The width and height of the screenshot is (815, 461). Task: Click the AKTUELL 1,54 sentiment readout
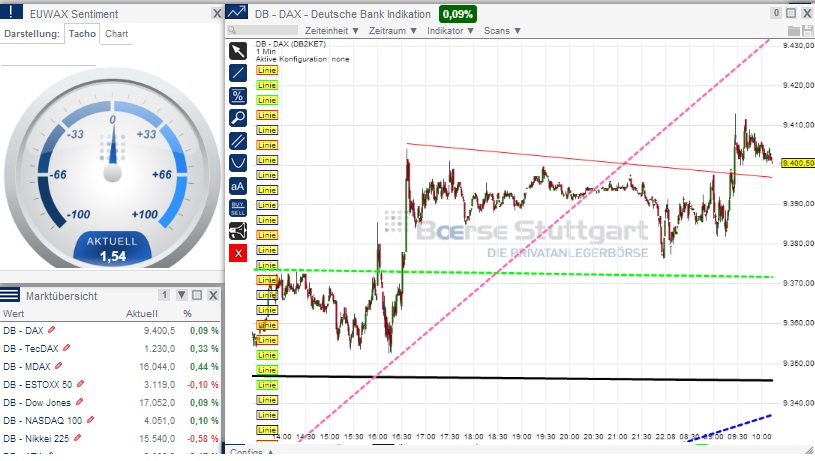(112, 248)
